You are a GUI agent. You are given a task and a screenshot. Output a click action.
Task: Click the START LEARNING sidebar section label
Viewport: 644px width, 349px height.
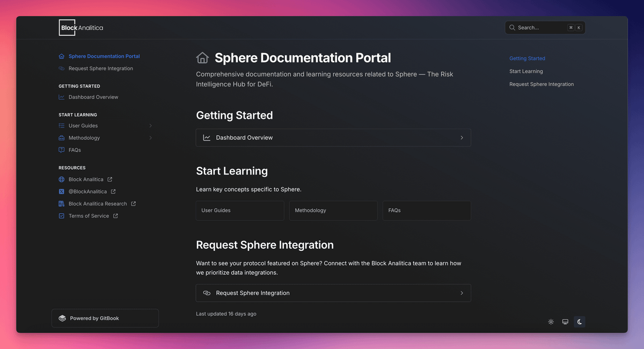point(78,115)
